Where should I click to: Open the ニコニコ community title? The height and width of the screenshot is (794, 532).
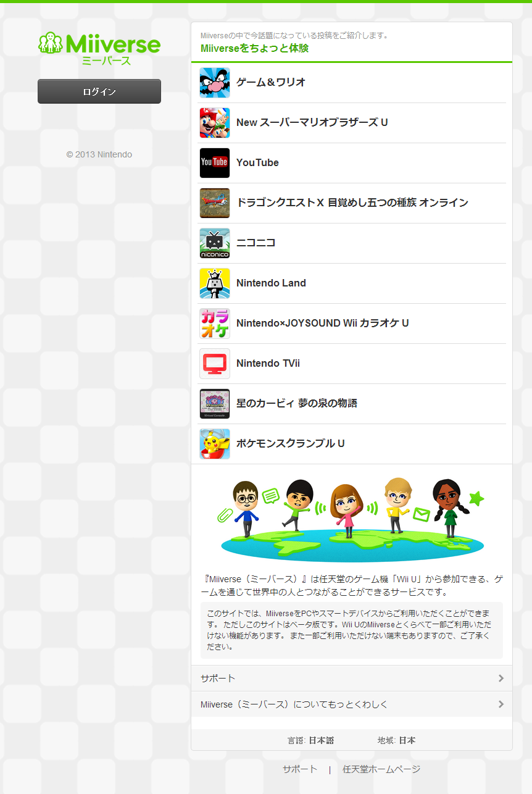[256, 243]
